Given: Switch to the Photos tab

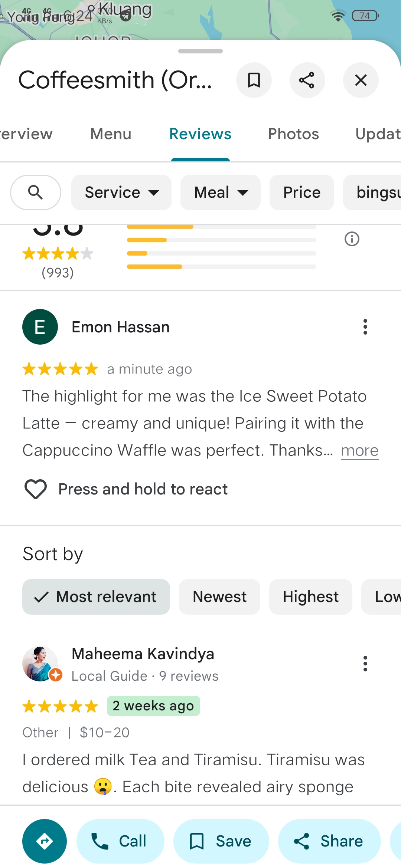Looking at the screenshot, I should click(x=293, y=134).
